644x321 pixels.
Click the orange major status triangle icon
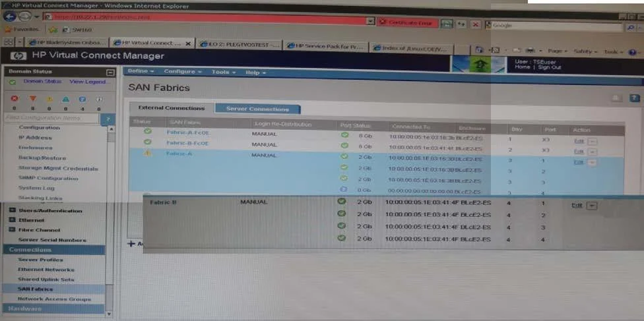click(x=33, y=99)
